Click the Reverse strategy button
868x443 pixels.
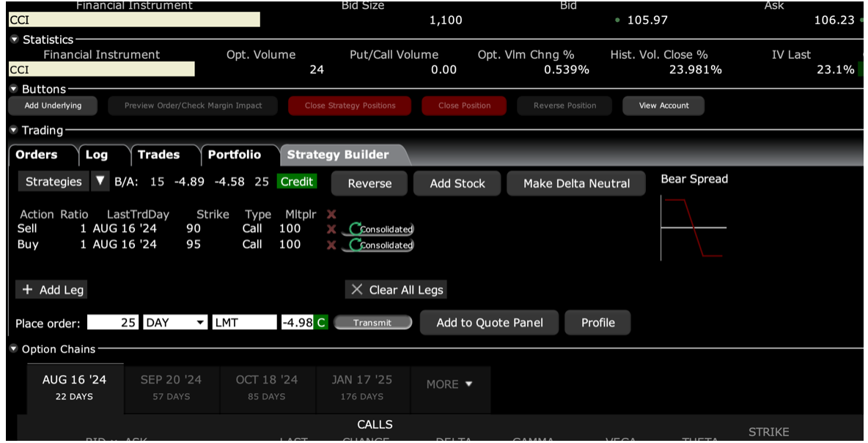tap(369, 183)
